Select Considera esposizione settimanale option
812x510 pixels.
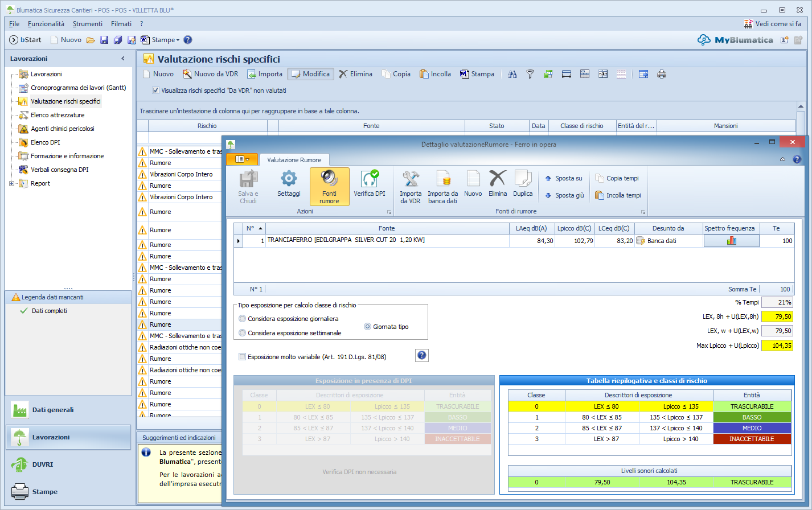click(243, 333)
